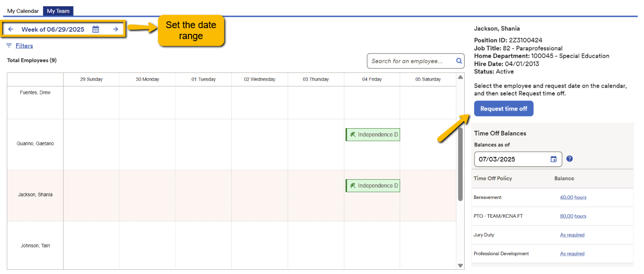The width and height of the screenshot is (644, 274).
Task: Click Jury Duty As required link
Action: point(572,235)
